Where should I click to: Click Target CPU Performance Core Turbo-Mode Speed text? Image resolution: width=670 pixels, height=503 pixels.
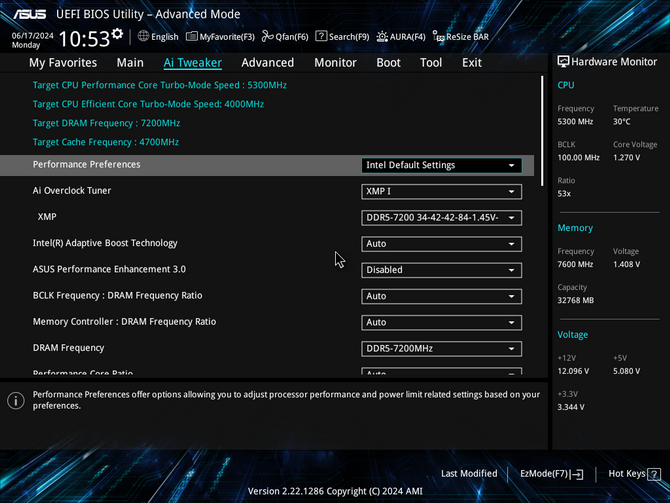[x=159, y=85]
